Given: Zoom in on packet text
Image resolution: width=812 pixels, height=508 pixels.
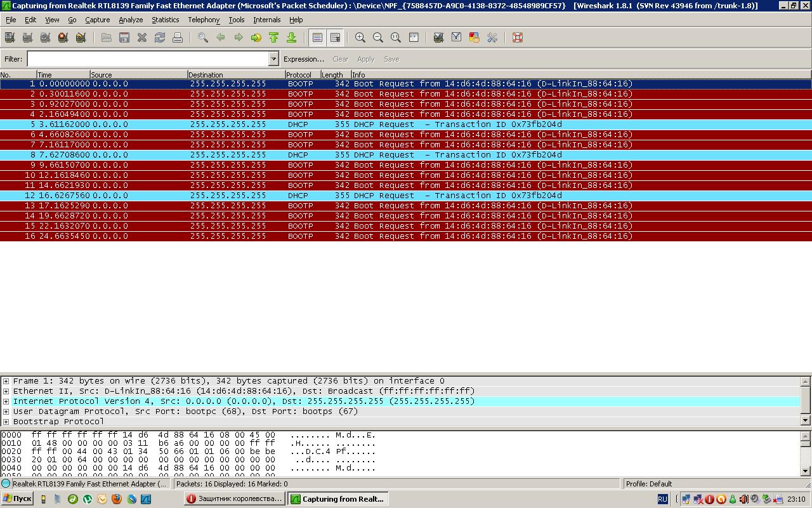Looking at the screenshot, I should pos(360,37).
